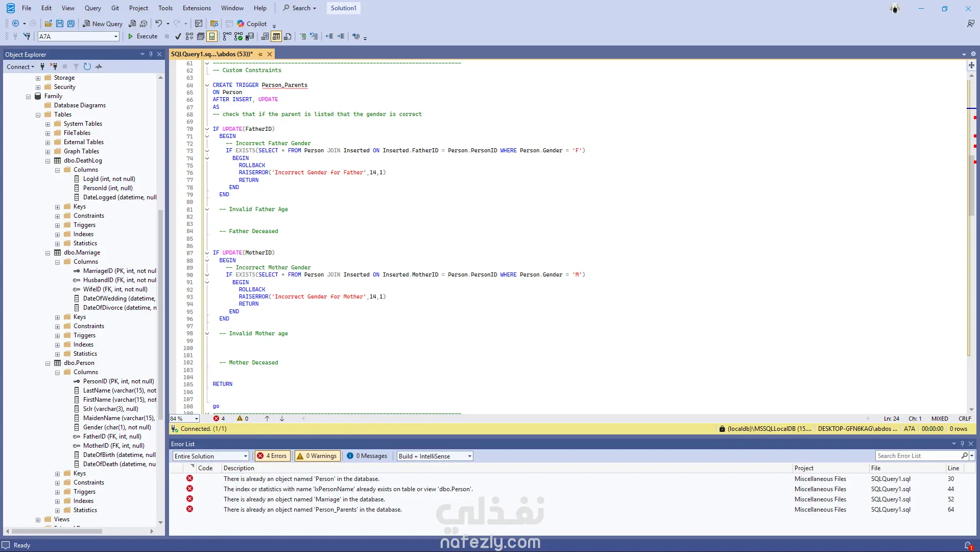
Task: Click the Search button in title bar
Action: [x=300, y=8]
